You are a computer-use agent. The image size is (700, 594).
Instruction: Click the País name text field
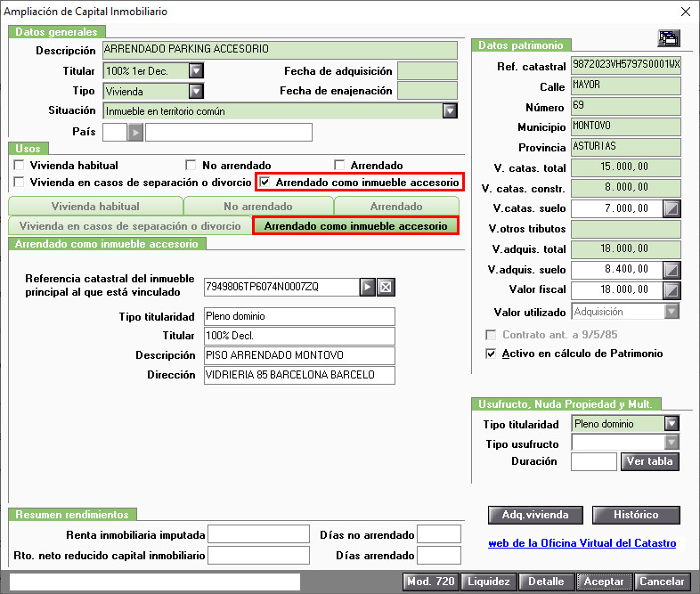[229, 133]
